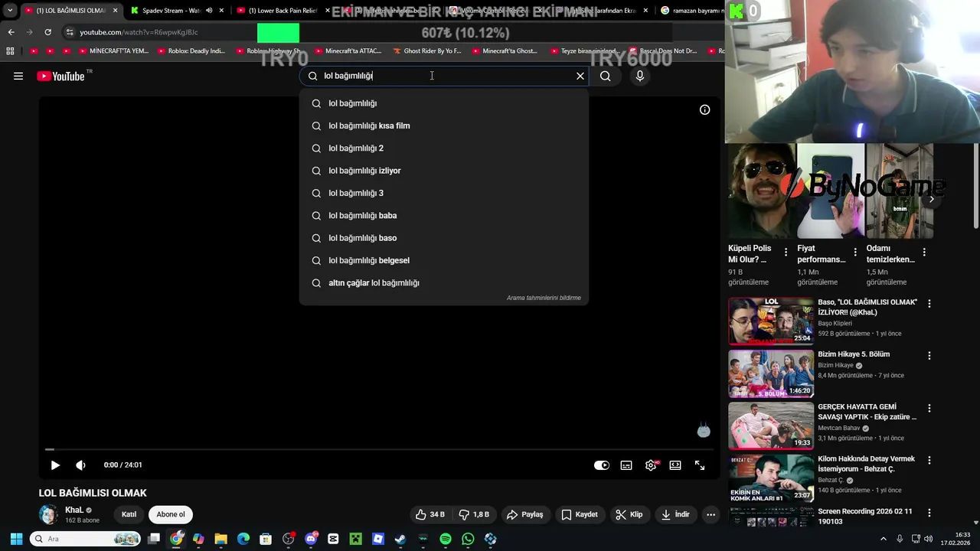Open "GERÇEK HAYATTA GEMİ SAVAŞI" thumbnail
980x551 pixels.
point(771,425)
